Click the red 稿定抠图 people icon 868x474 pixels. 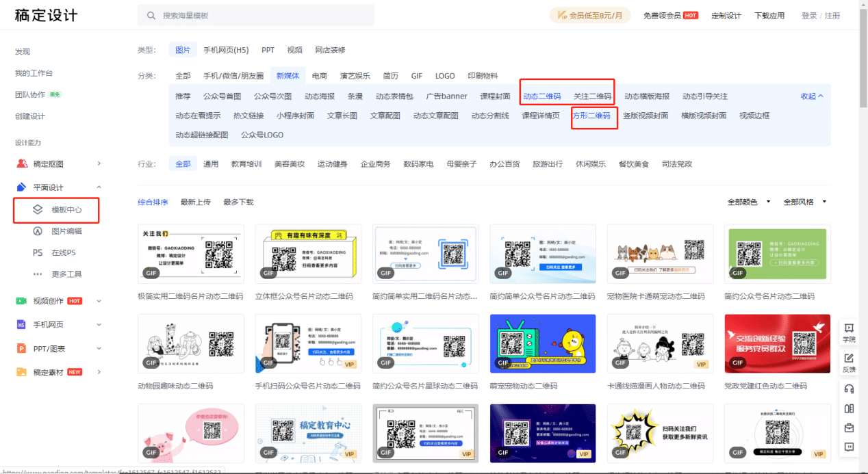click(x=21, y=163)
